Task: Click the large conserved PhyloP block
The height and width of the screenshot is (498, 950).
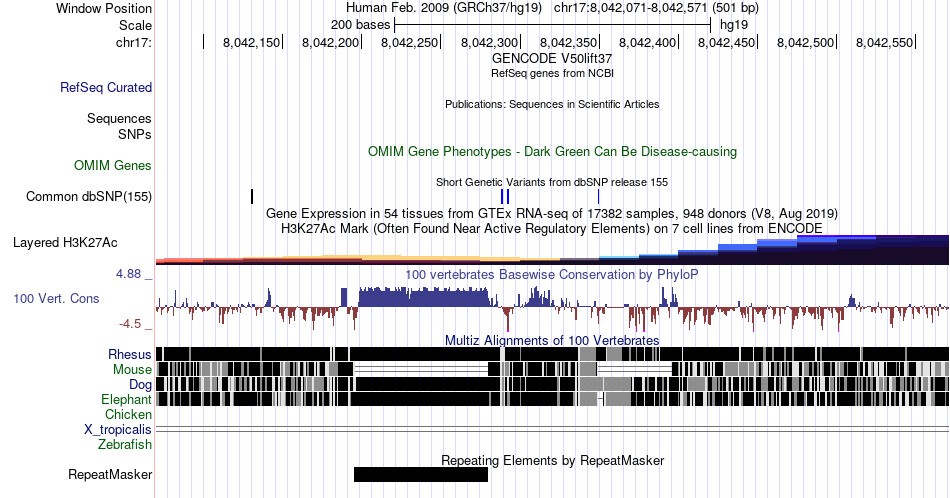Action: (x=424, y=297)
